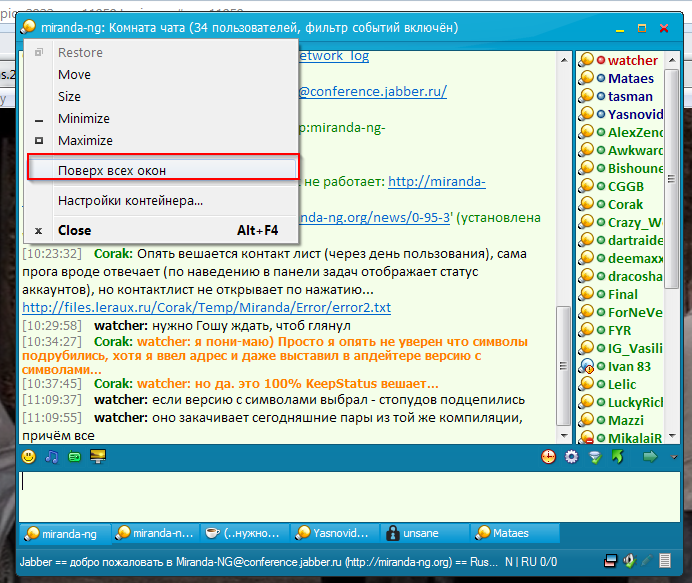The width and height of the screenshot is (692, 583).
Task: Select Lelic in the user list
Action: (x=620, y=384)
